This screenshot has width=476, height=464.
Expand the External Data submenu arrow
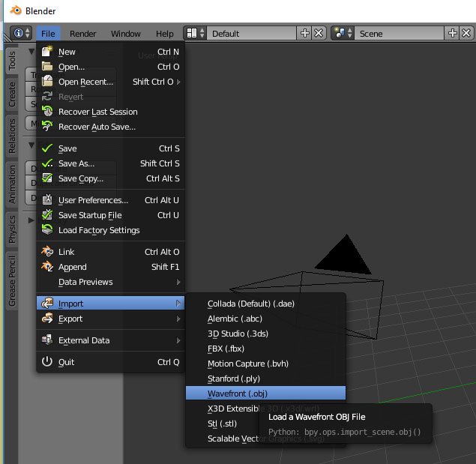[178, 341]
